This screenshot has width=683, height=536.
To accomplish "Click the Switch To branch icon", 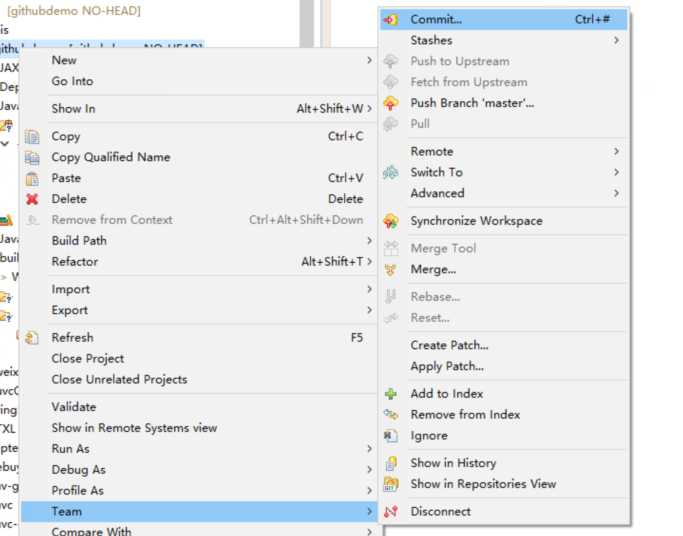I will pos(391,173).
